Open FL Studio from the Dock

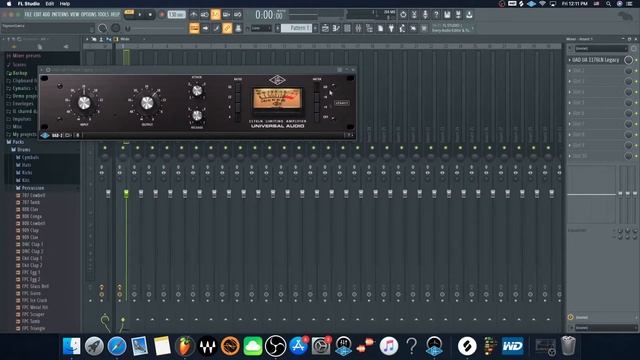click(x=184, y=346)
